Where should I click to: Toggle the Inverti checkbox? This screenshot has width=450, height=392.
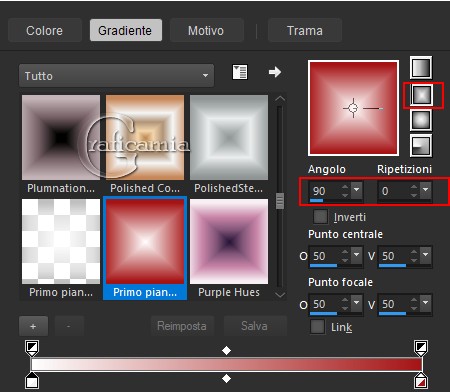[x=320, y=217]
